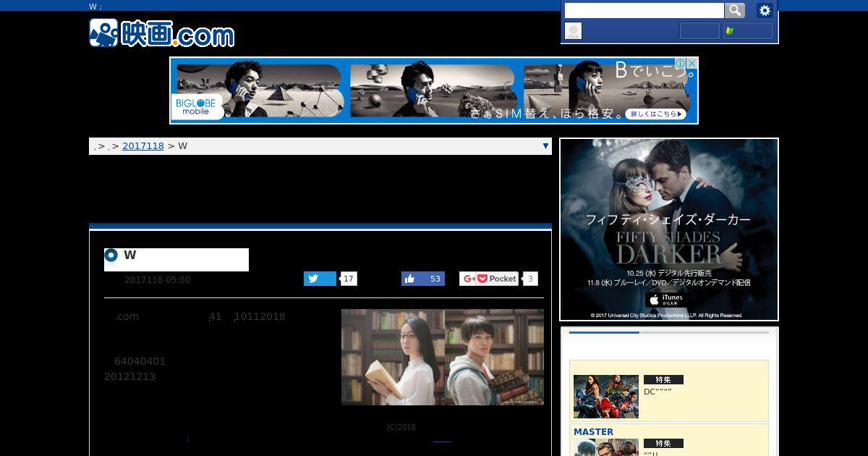Open the settings gear icon
The image size is (868, 456).
(x=765, y=10)
